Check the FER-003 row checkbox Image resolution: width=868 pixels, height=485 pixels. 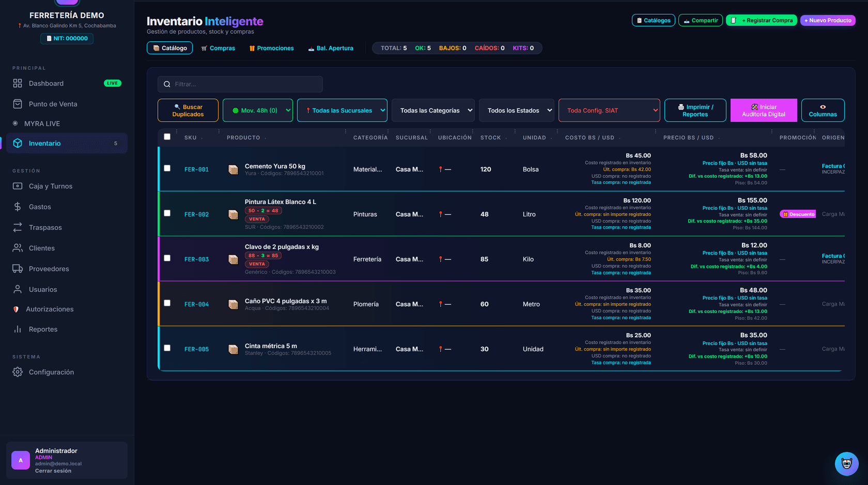click(167, 258)
